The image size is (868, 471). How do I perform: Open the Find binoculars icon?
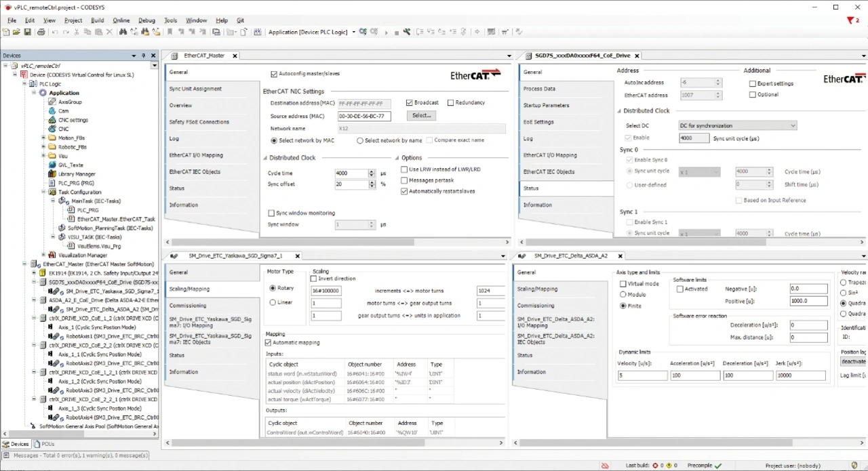123,32
